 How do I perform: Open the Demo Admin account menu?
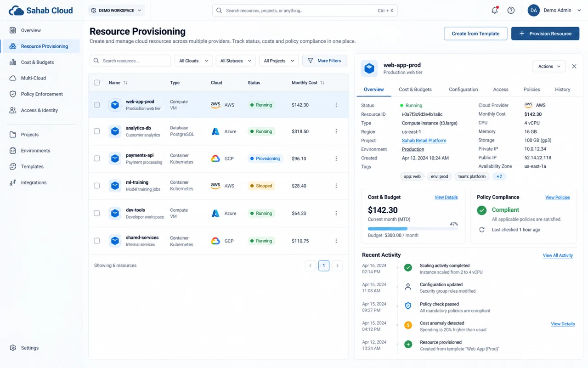tap(554, 10)
